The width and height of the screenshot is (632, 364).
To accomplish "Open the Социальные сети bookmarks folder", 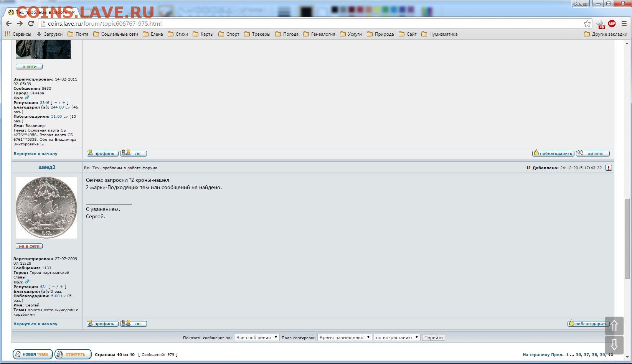I will (x=116, y=34).
